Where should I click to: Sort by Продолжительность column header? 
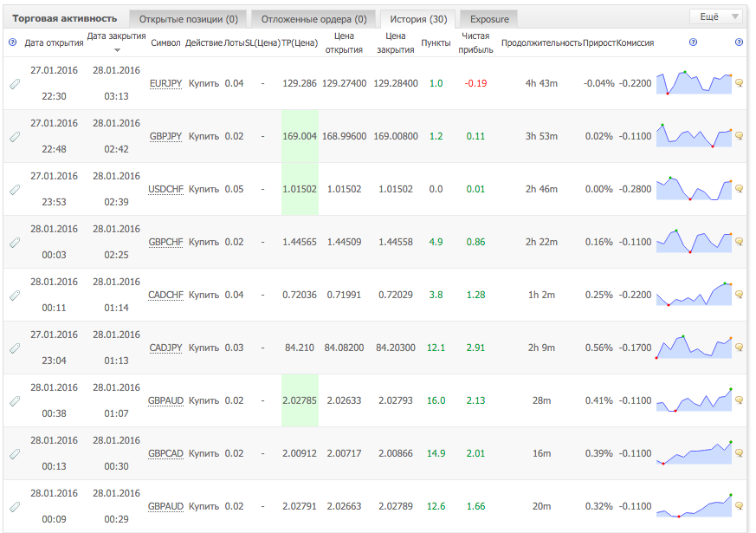(541, 43)
